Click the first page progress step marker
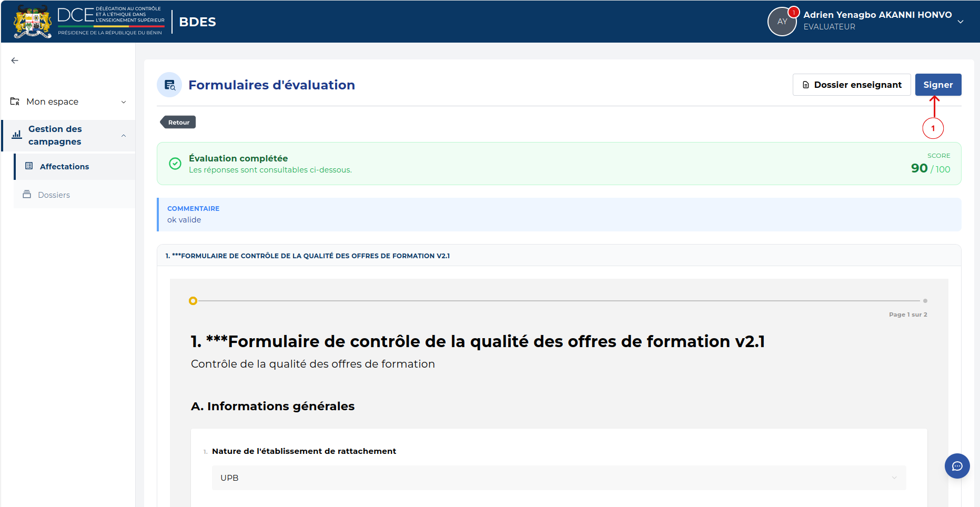Viewport: 980px width, 507px height. point(193,301)
